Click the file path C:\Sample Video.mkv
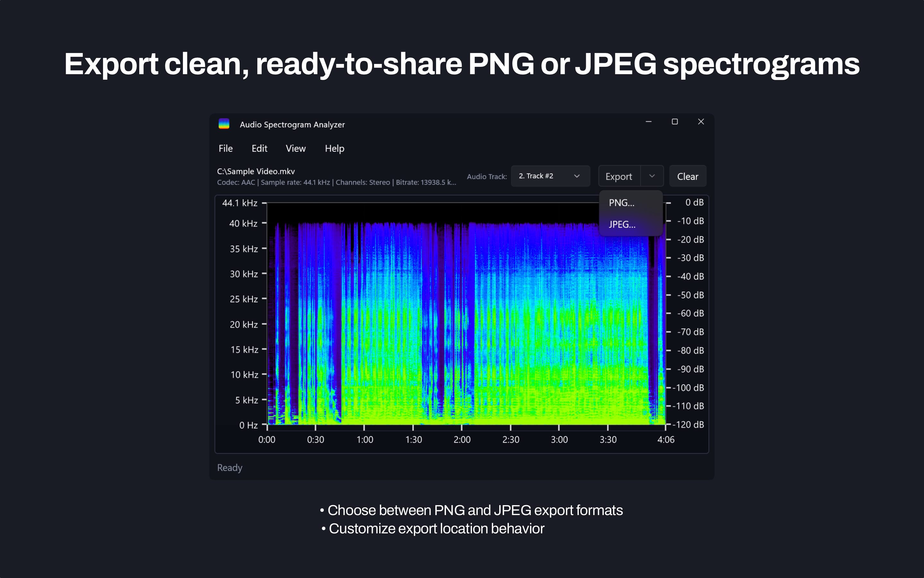 pyautogui.click(x=256, y=171)
